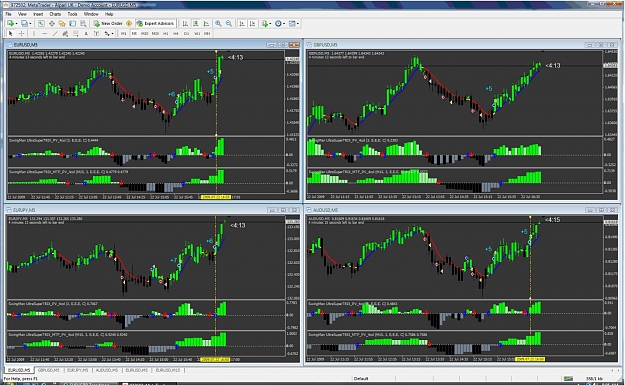625x385 pixels.
Task: Open the Terminal panel icon
Action: click(73, 24)
